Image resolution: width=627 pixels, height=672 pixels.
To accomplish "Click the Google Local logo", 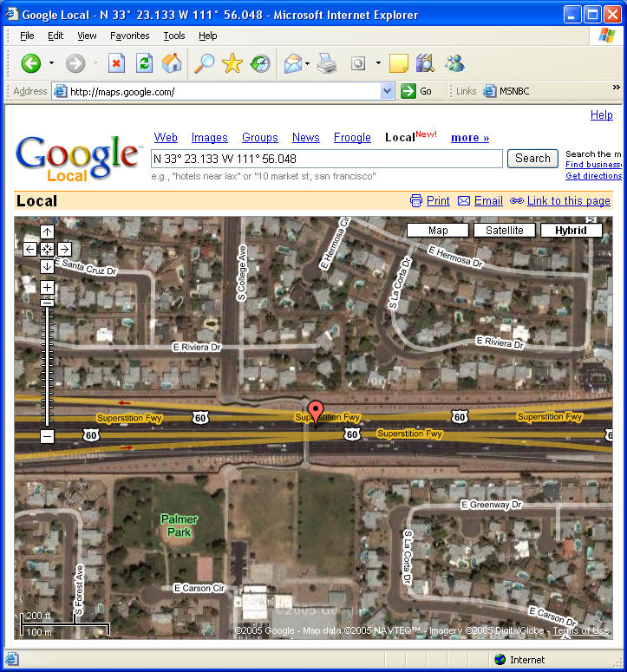I will (78, 159).
